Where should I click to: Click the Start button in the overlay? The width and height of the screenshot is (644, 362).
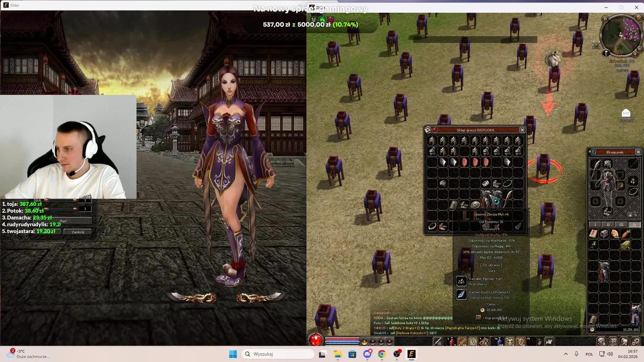click(63, 221)
